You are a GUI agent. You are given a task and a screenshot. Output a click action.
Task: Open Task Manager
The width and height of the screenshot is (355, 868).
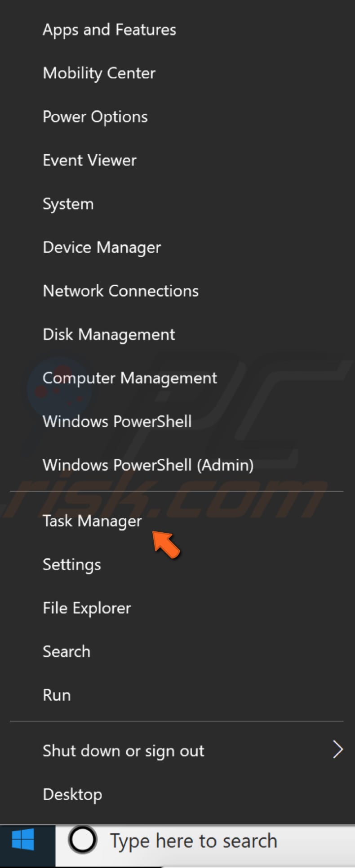[92, 521]
